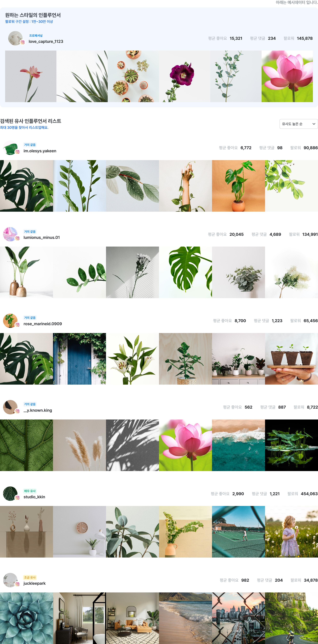Click rose_marineid.0909 Instagram badge icon
This screenshot has height=644, width=318.
(x=17, y=325)
